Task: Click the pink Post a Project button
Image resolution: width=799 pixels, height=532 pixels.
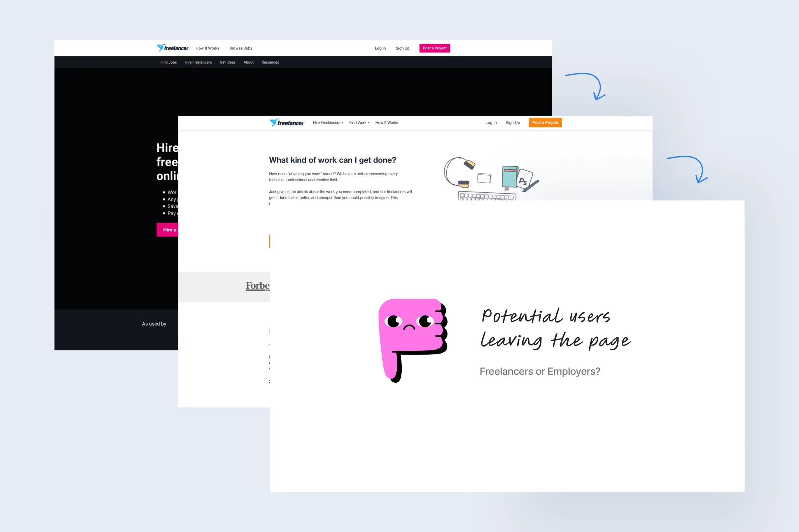Action: point(434,48)
